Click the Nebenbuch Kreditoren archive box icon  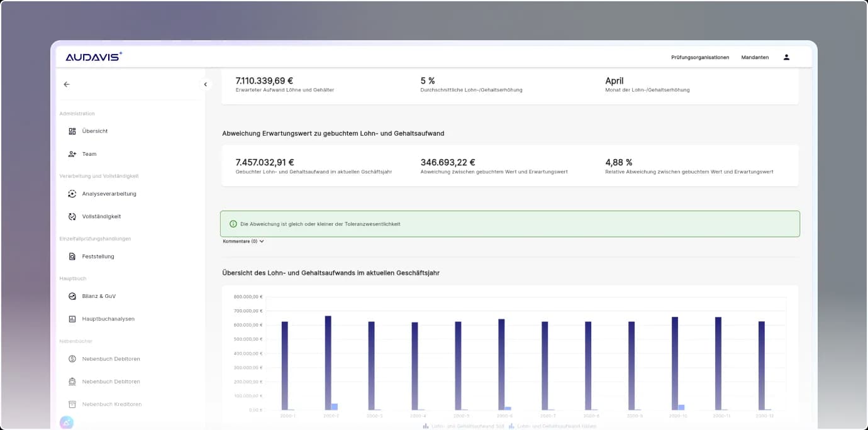tap(72, 404)
